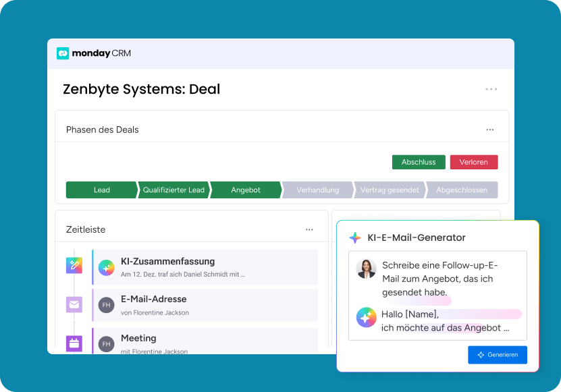Open the Zeitleiste three-dot menu
561x392 pixels.
click(309, 229)
